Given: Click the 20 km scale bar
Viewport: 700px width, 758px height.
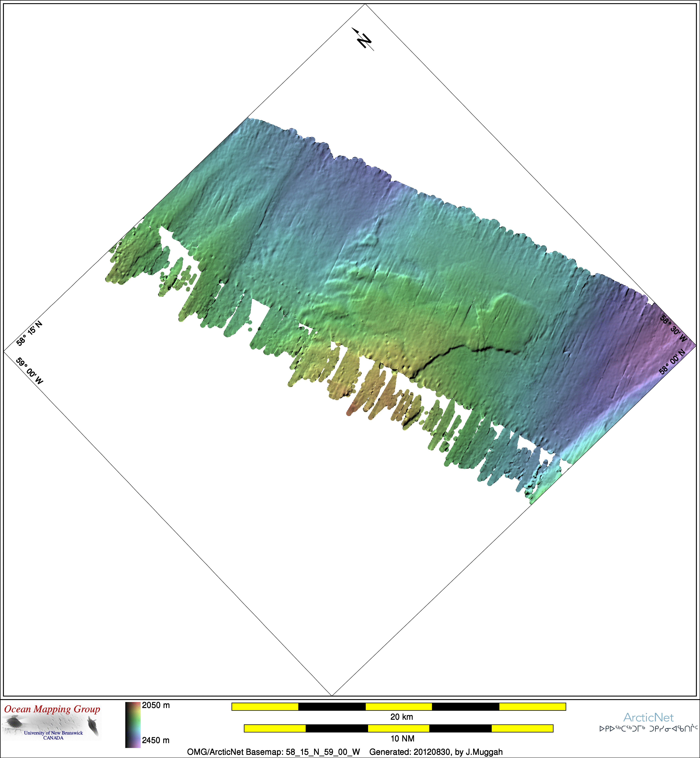Looking at the screenshot, I should coord(398,707).
